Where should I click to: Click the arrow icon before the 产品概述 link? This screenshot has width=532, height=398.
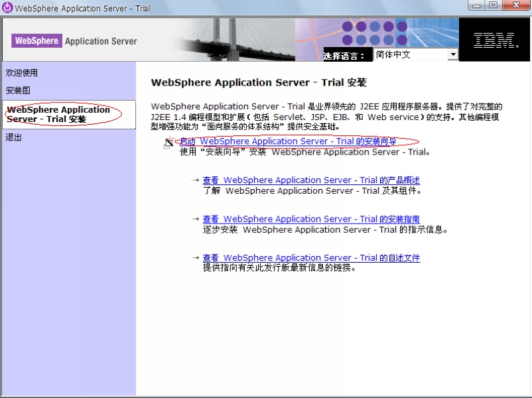pos(196,180)
